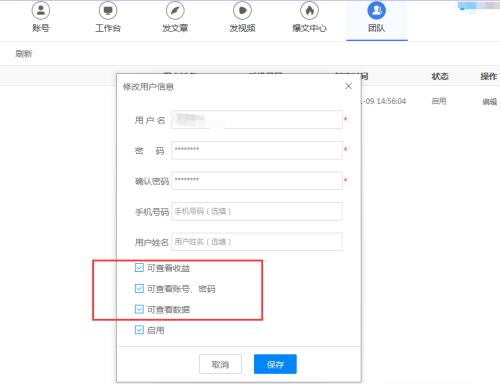Focus the 密码 password field
The image size is (500, 384).
tap(257, 150)
